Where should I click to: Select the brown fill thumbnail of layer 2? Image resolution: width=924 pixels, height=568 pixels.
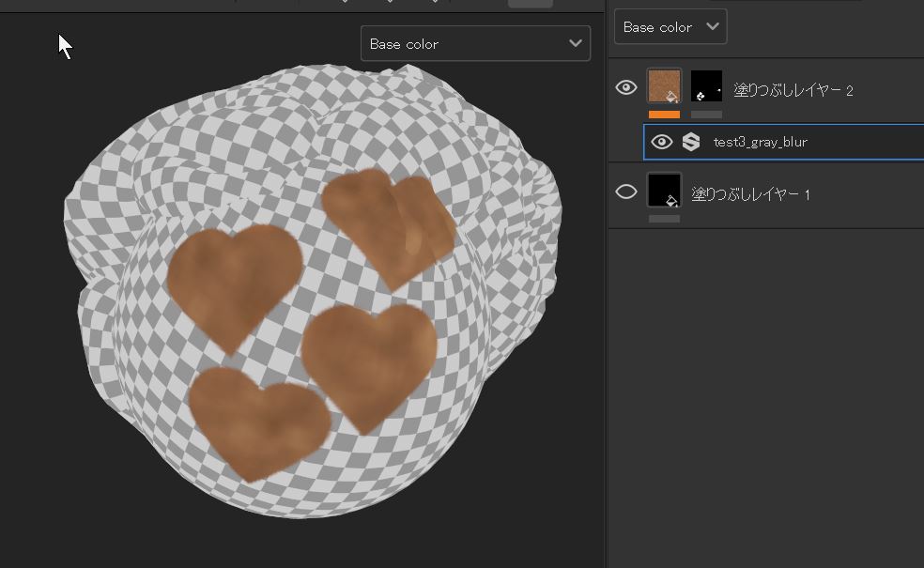click(664, 85)
